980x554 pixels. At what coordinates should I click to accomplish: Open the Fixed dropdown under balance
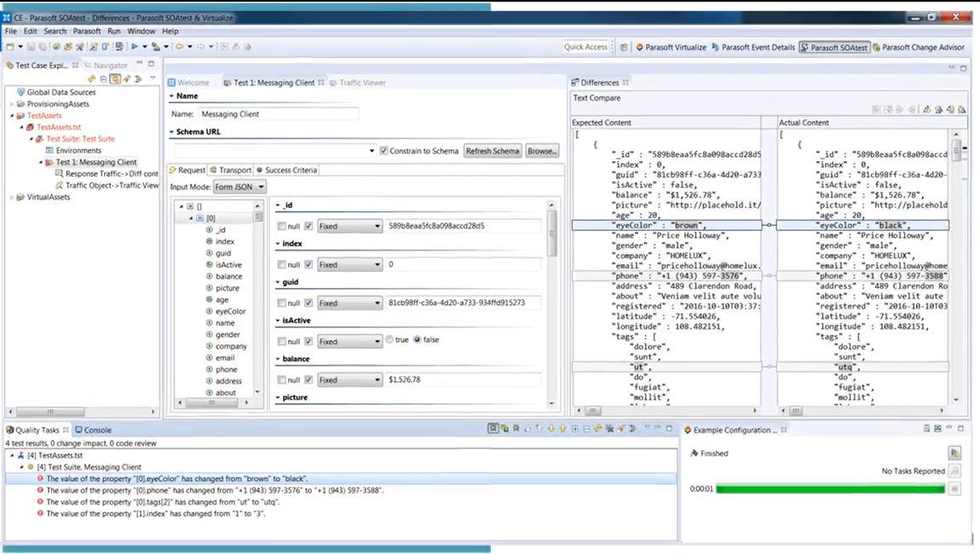point(349,380)
